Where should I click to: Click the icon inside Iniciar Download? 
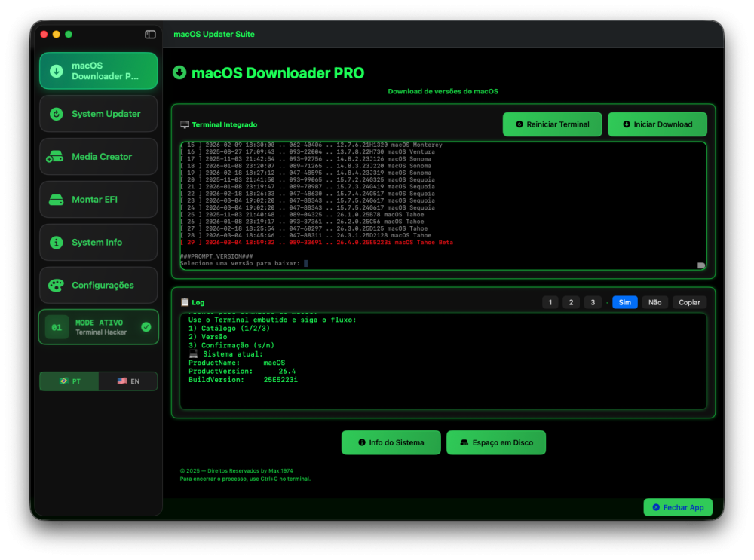point(627,124)
